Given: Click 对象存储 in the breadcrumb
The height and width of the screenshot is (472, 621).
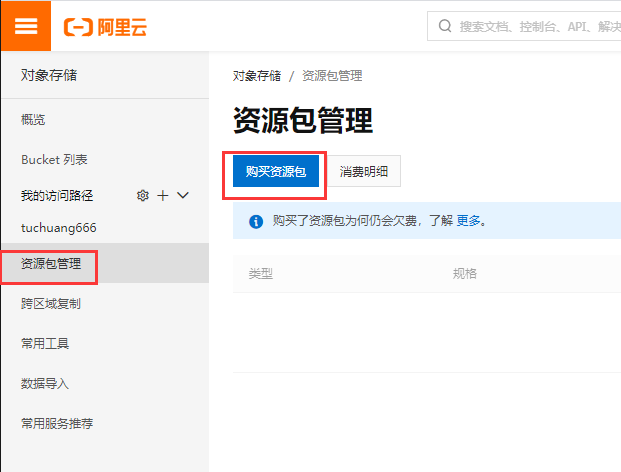Looking at the screenshot, I should pyautogui.click(x=257, y=76).
